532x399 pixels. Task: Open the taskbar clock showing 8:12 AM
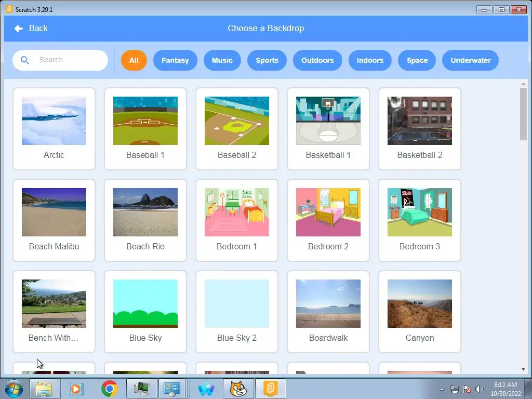[506, 389]
